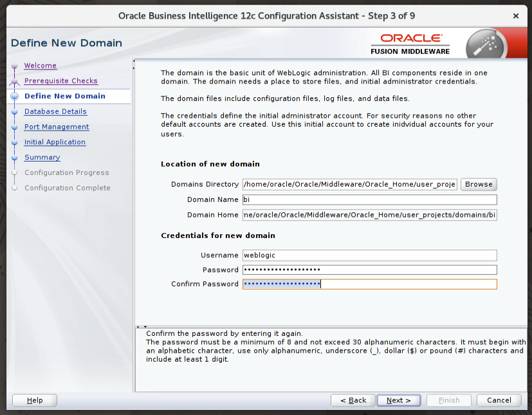Close the Configuration Assistant window
Image resolution: width=532 pixels, height=415 pixels.
516,16
